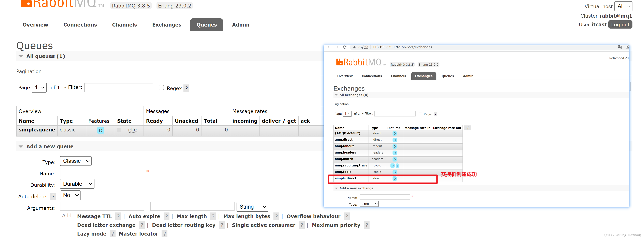
Task: Add the Overflow behaviour argument
Action: coord(314,216)
